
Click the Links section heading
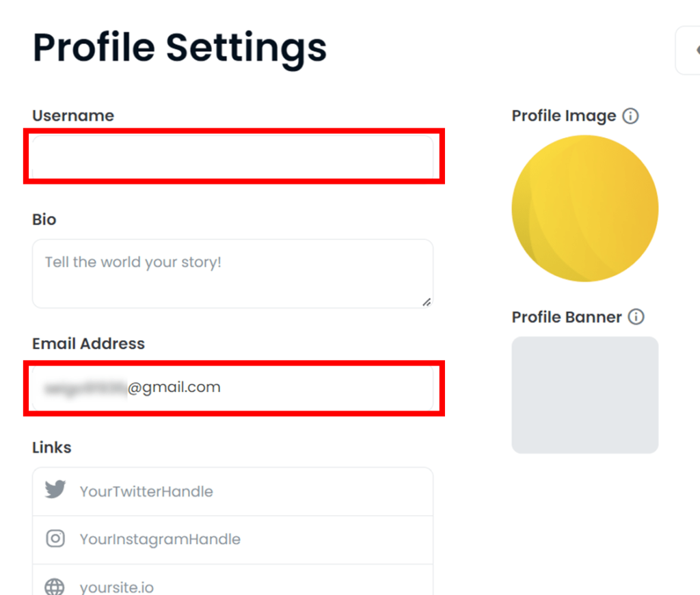[52, 447]
